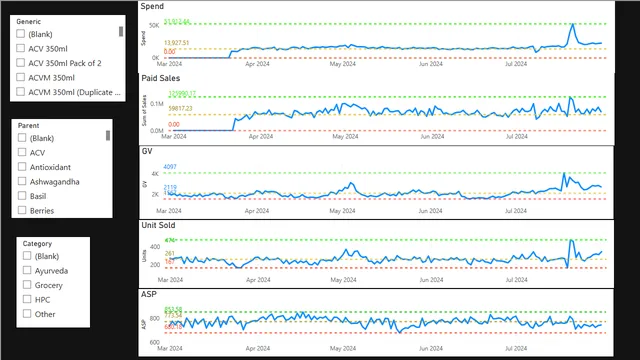Check ACVM 350ml (Duplicate ... option
640x360 pixels.
pyautogui.click(x=20, y=92)
